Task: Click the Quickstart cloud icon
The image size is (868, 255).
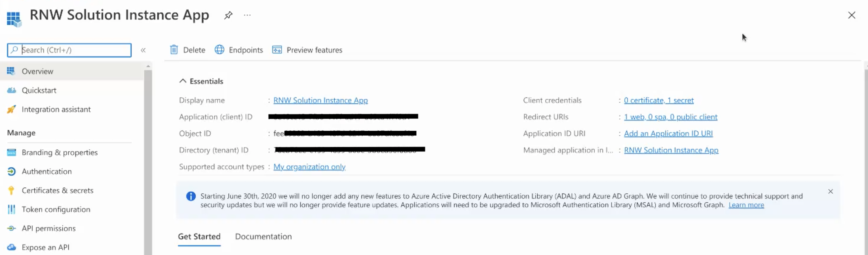Action: pos(11,90)
